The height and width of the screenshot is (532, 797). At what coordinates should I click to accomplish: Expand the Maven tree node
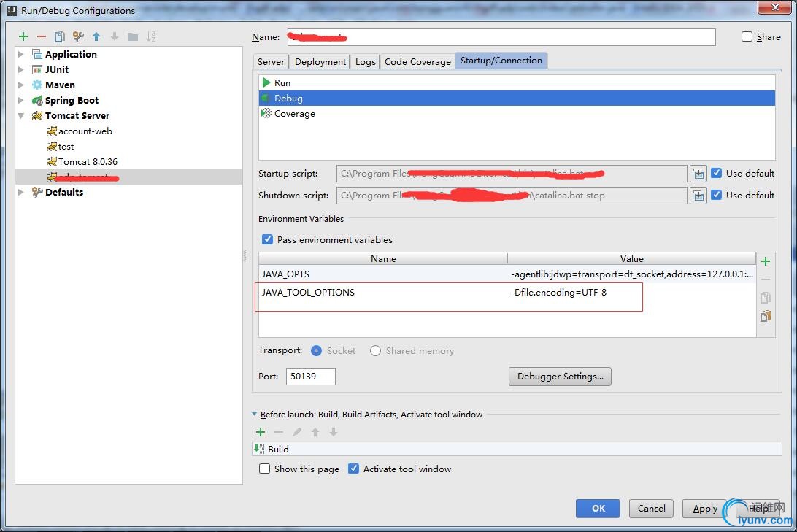click(21, 85)
